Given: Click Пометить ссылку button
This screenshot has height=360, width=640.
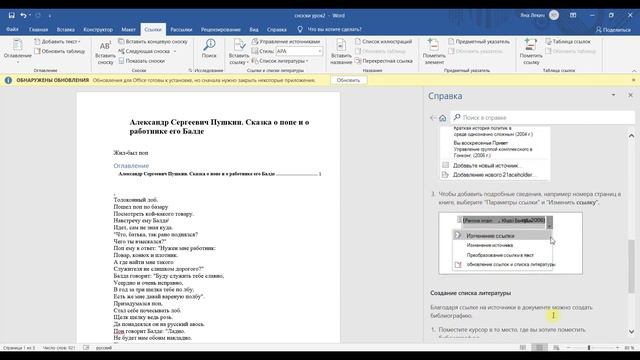Looking at the screenshot, I should coord(531,52).
